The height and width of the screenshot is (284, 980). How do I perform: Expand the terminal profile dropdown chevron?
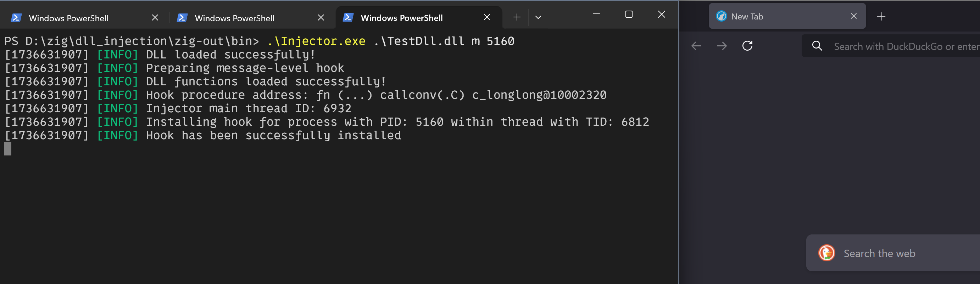[538, 17]
